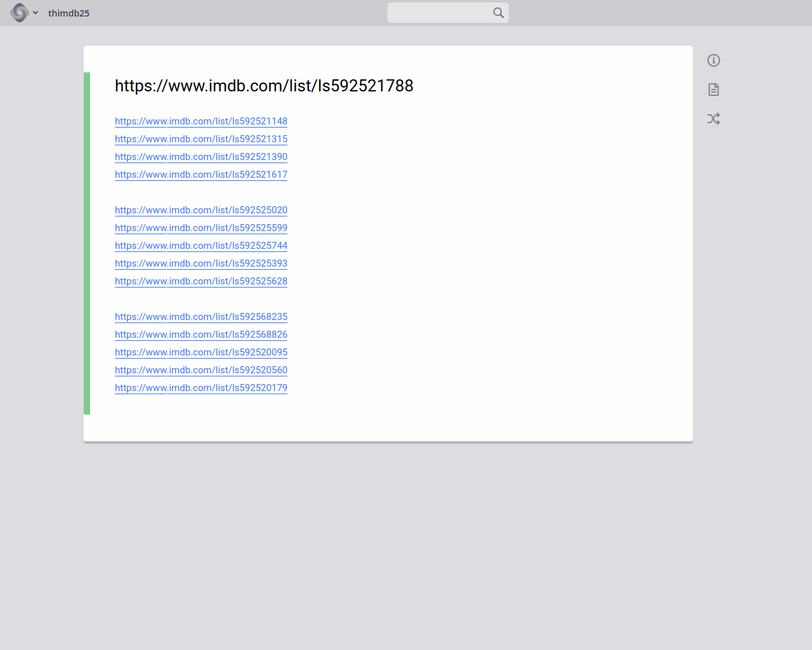This screenshot has width=812, height=650.
Task: Open link ending ls592568826
Action: click(201, 335)
